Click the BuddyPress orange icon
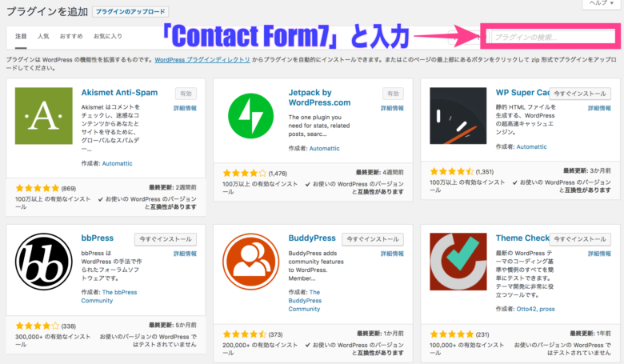This screenshot has height=364, width=624. tap(250, 262)
